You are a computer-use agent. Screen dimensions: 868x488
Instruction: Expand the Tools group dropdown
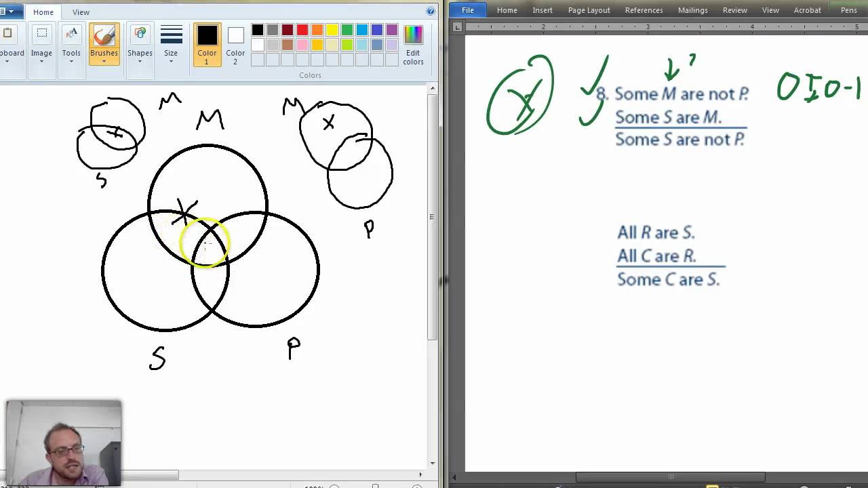(x=71, y=62)
